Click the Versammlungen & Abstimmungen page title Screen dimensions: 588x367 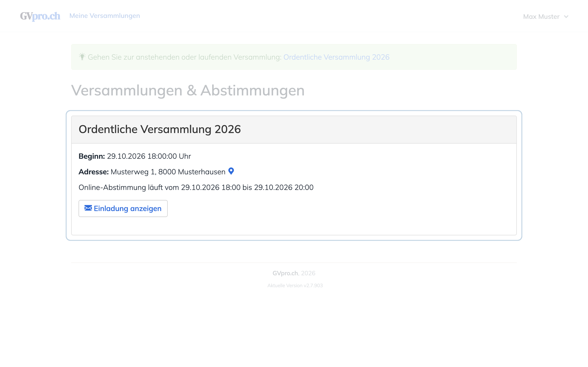(188, 90)
